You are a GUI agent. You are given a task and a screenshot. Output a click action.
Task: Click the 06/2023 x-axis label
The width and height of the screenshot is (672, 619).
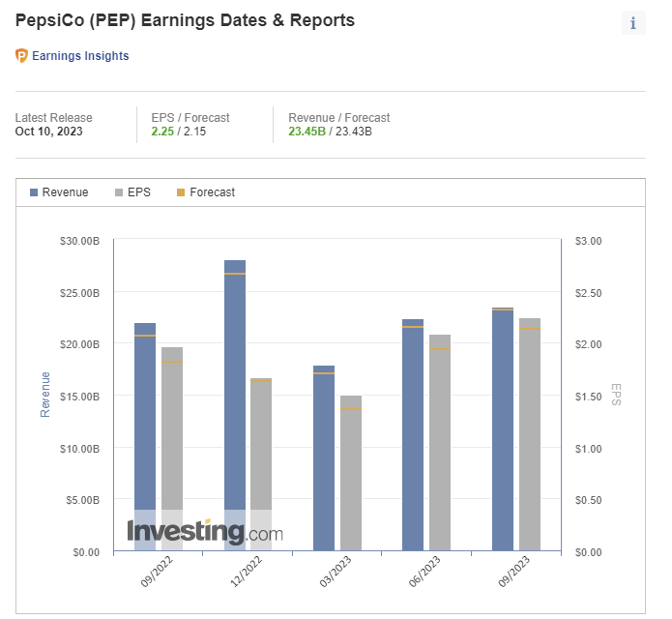point(424,572)
